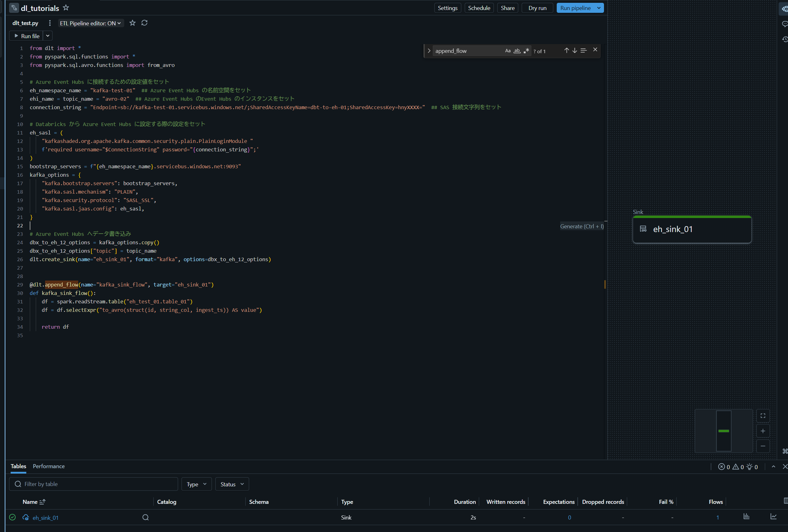Click the Dry run button

tap(537, 8)
